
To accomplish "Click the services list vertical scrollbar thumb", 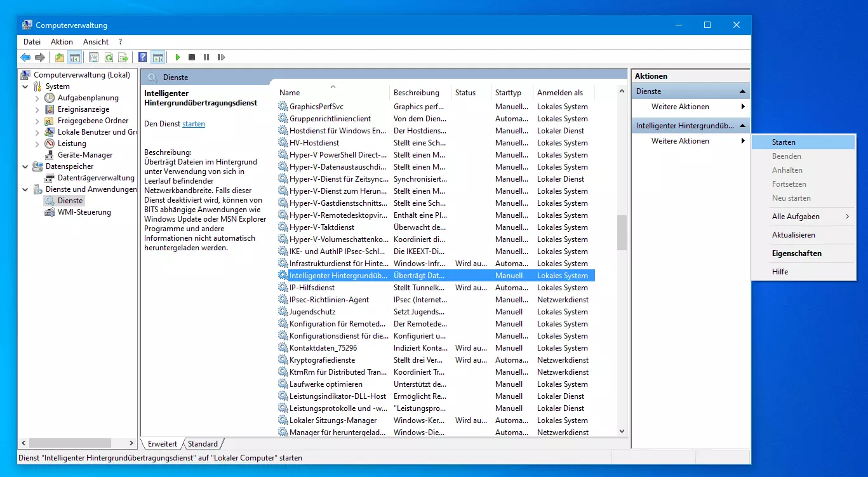I will click(622, 232).
